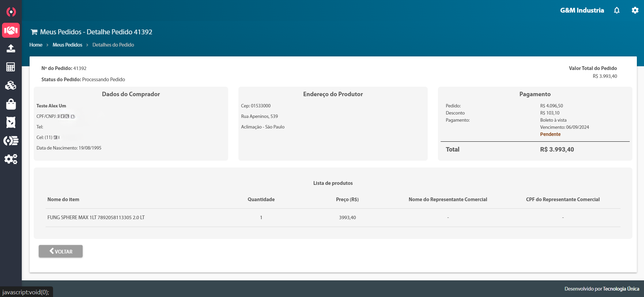Click G&M Industria account name

tap(582, 11)
